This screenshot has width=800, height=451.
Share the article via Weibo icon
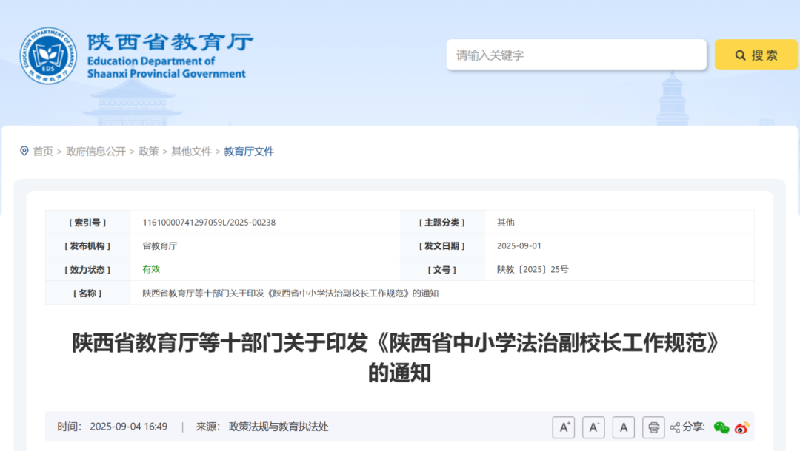[742, 428]
